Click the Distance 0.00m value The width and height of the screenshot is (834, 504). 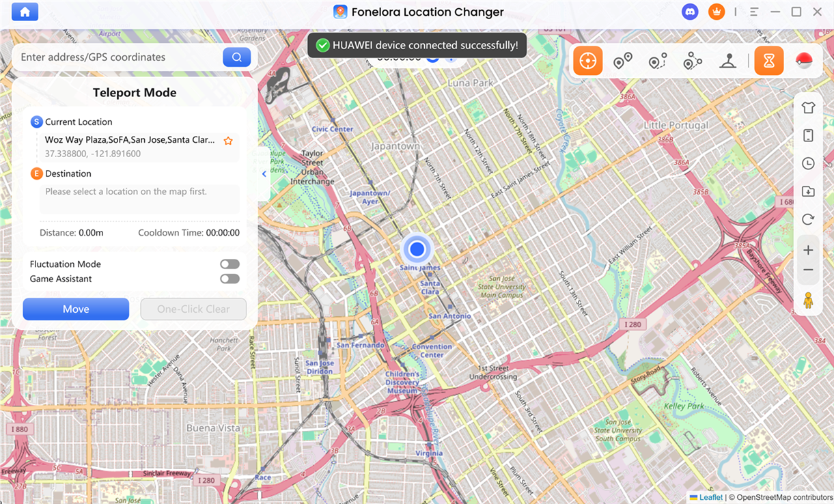tap(91, 233)
